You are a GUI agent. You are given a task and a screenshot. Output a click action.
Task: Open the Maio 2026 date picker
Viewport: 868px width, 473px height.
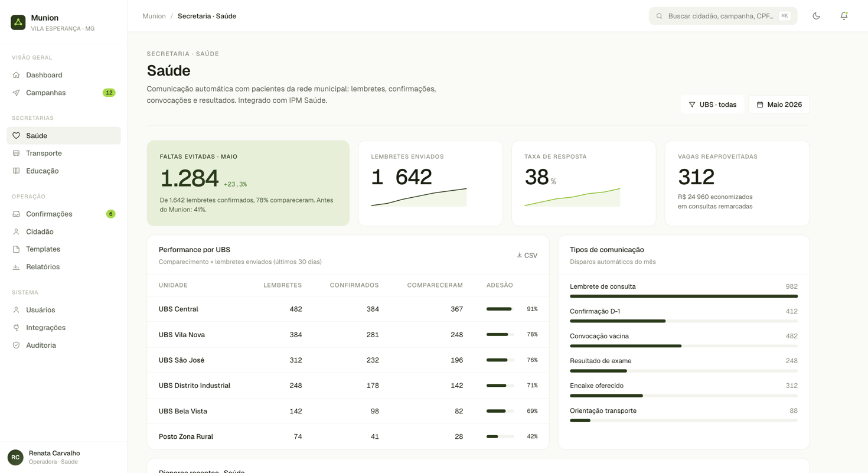[x=779, y=105]
